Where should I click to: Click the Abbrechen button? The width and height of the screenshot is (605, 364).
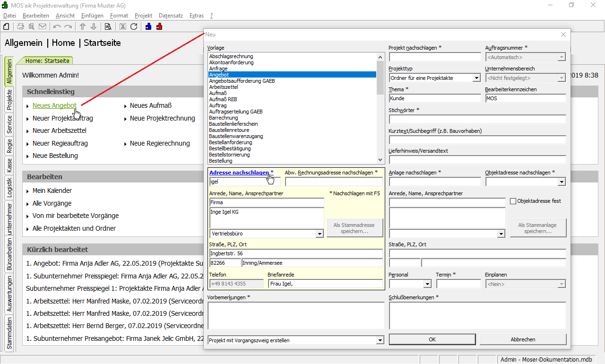(523, 339)
